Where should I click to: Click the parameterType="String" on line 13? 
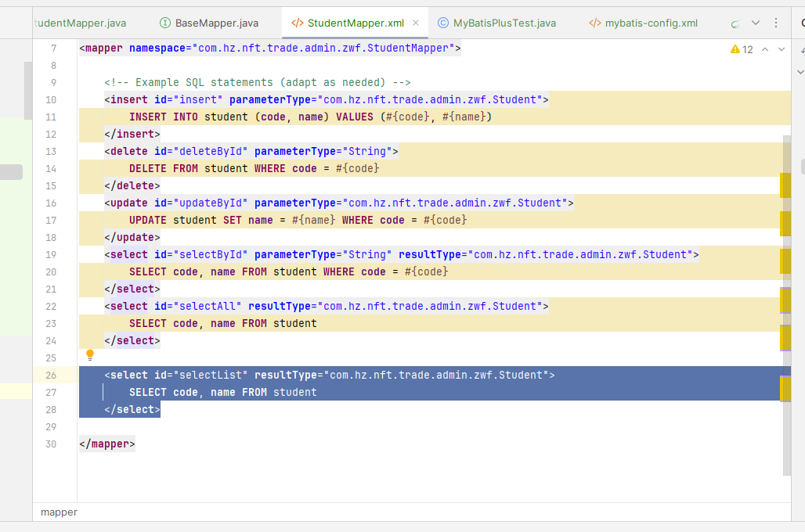(x=323, y=151)
